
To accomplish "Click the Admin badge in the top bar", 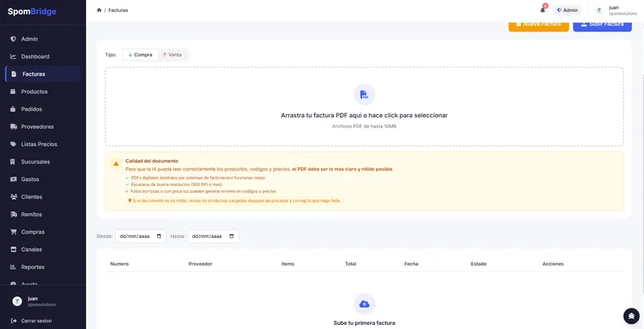I will point(568,10).
